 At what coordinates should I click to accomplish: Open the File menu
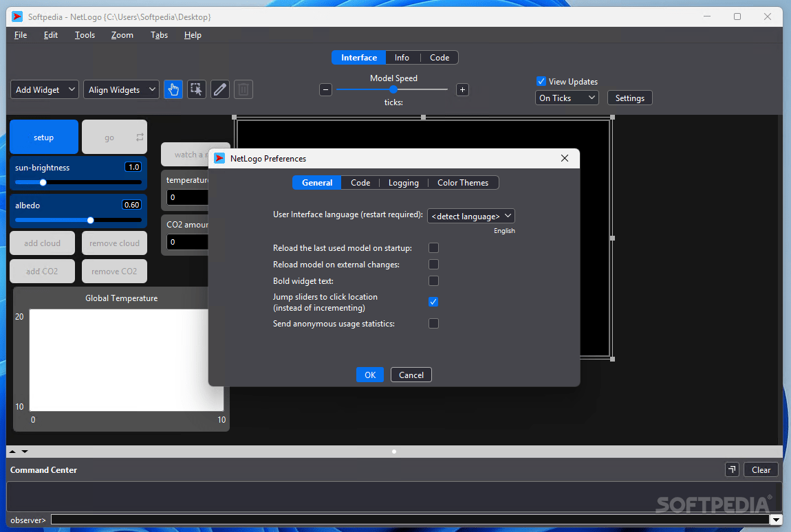click(x=21, y=35)
